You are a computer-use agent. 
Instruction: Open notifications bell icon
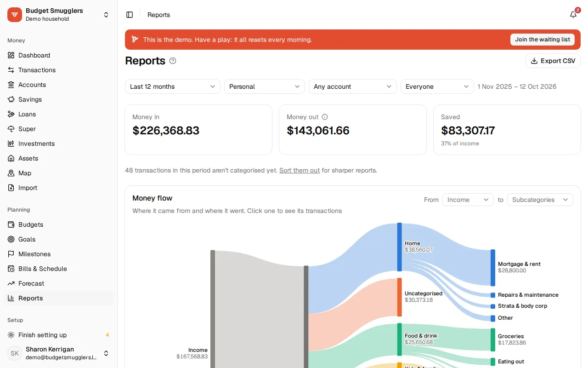[x=573, y=15]
